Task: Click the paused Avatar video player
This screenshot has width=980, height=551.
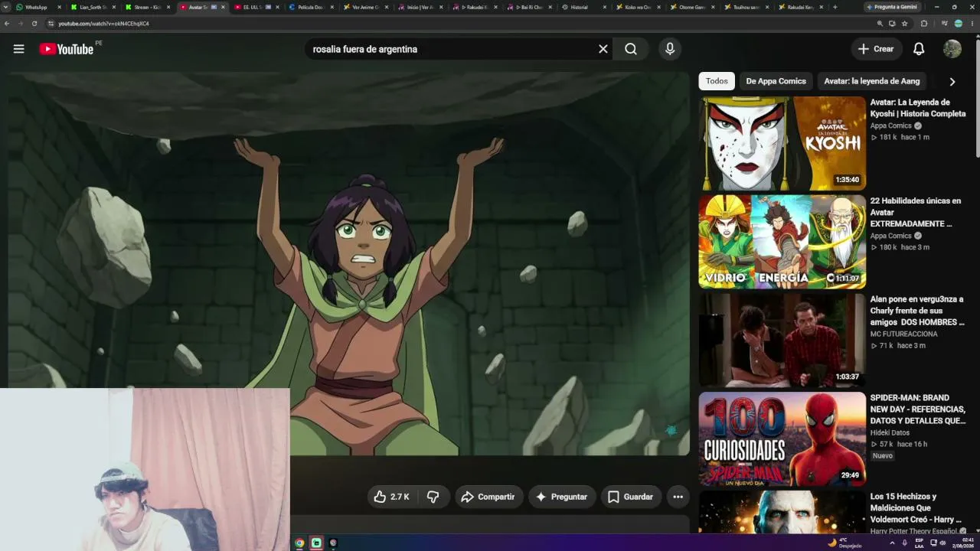Action: pos(349,264)
